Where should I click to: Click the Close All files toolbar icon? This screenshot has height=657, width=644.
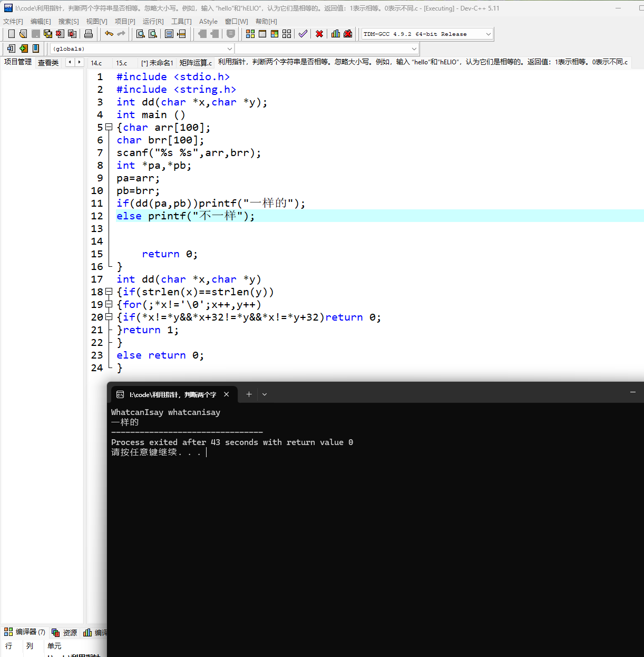pos(72,34)
